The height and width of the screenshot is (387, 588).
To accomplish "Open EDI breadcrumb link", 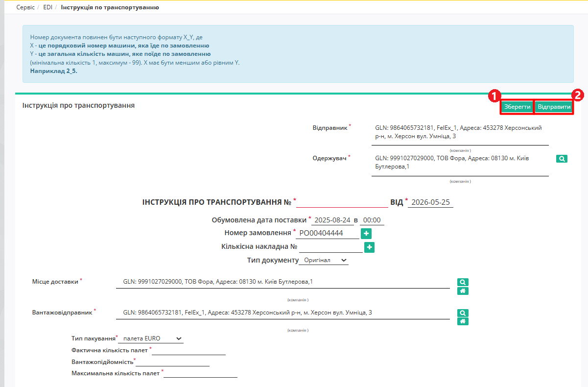I will 47,7.
